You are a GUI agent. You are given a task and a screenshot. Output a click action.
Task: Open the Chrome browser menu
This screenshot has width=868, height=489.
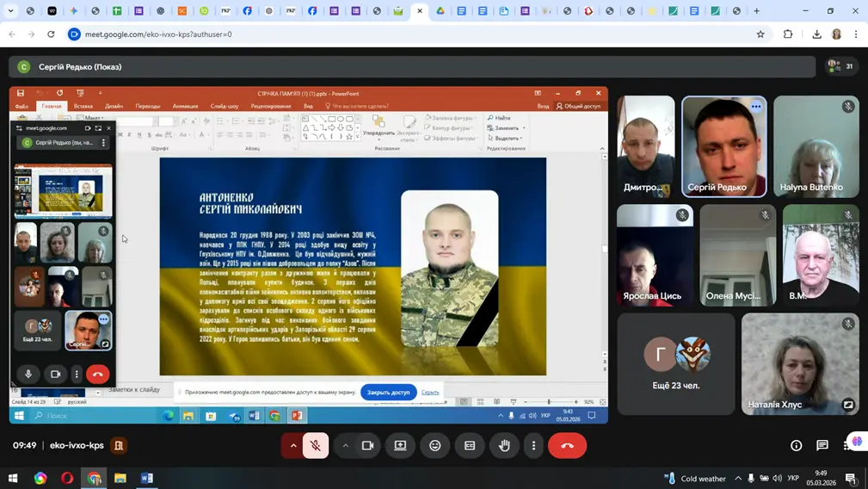tap(856, 34)
